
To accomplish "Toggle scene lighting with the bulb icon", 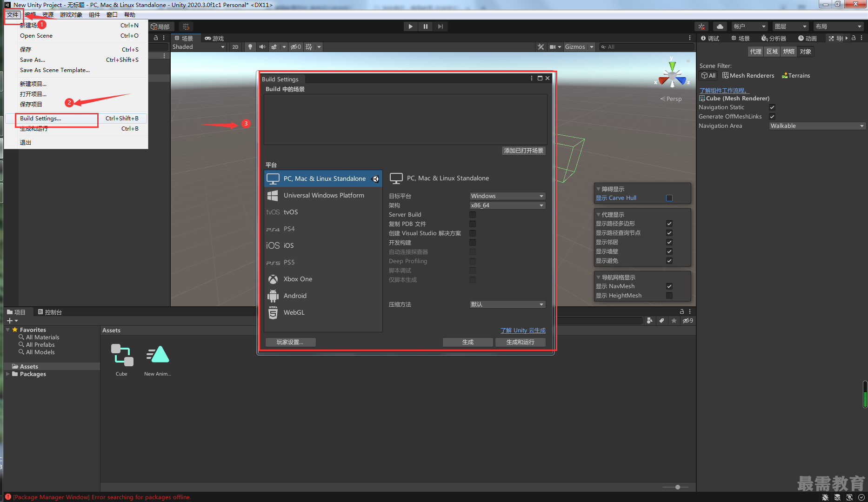I will 250,47.
